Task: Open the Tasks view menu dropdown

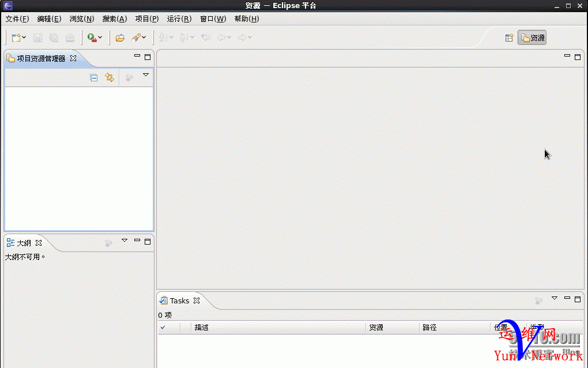Action: coord(555,298)
